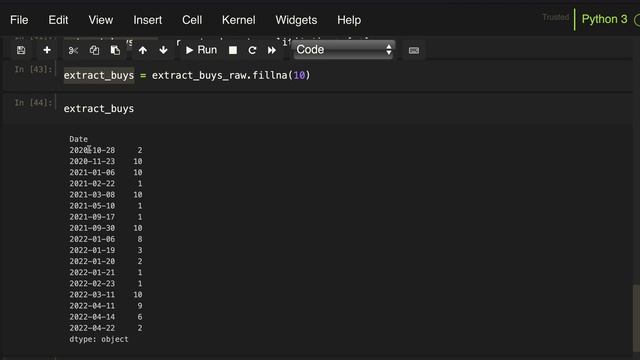Click output row 2022-04-11
The height and width of the screenshot is (360, 640).
pyautogui.click(x=106, y=306)
